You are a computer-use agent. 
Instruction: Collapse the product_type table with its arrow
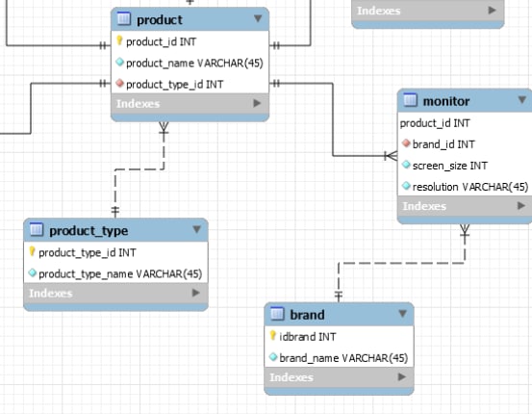[197, 229]
